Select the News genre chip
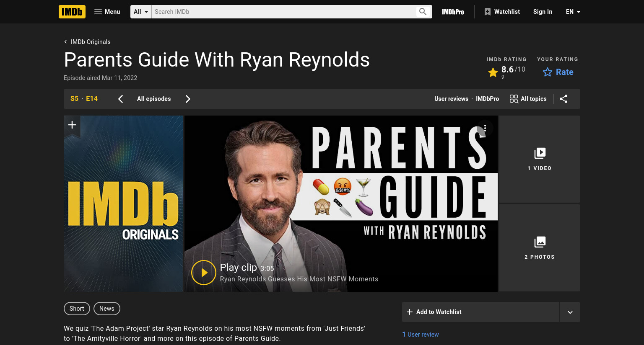 point(107,309)
